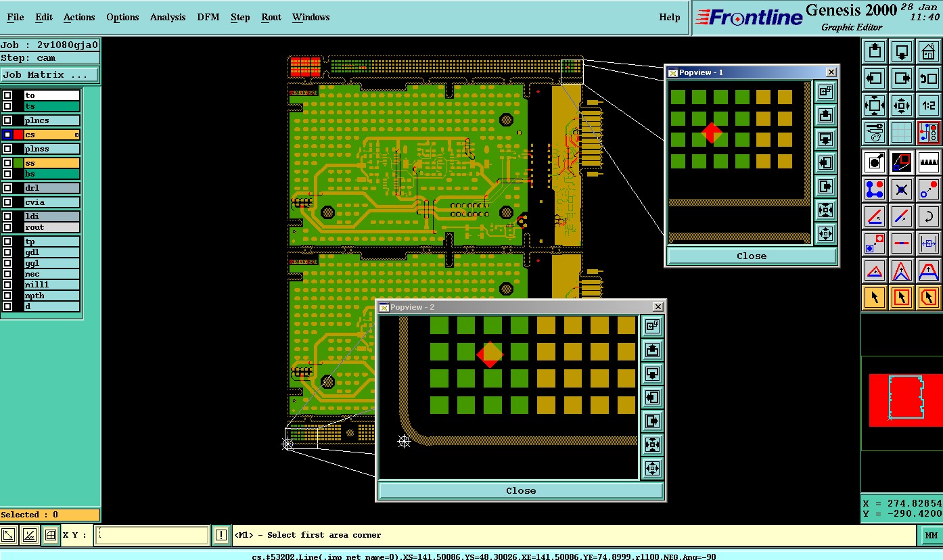The width and height of the screenshot is (943, 560).
Task: Open the Actions menu
Action: click(x=79, y=17)
